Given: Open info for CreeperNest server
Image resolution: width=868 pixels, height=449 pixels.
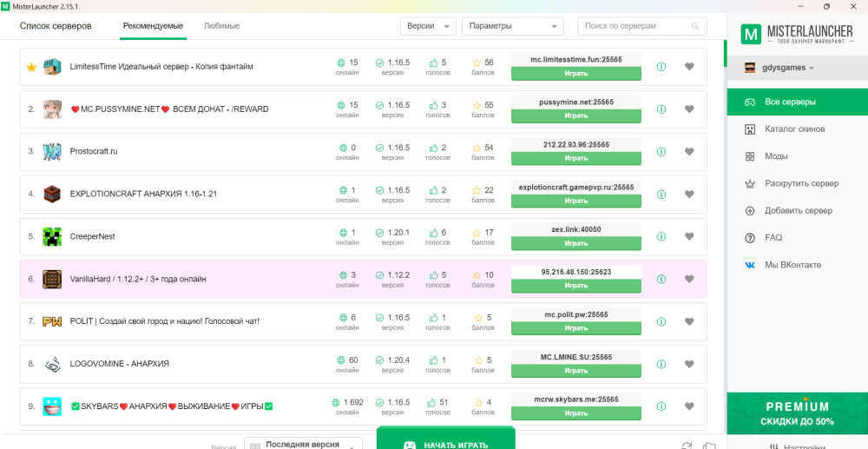Looking at the screenshot, I should click(x=661, y=236).
